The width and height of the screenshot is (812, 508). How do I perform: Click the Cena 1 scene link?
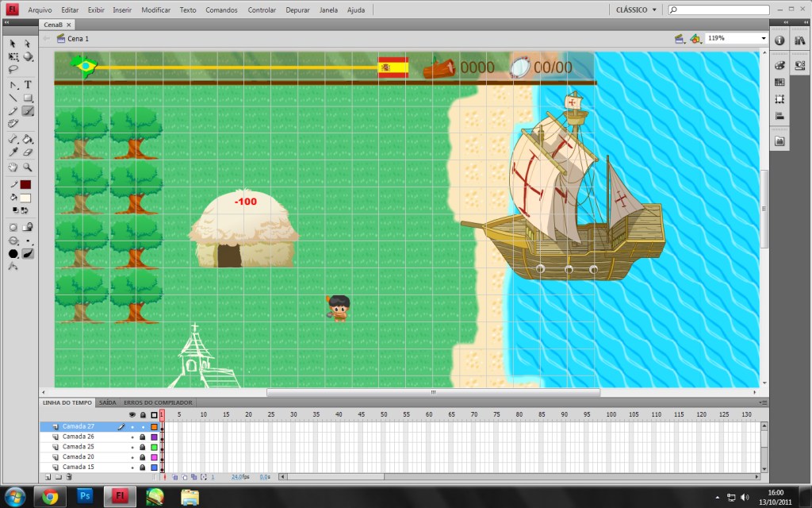pos(78,38)
